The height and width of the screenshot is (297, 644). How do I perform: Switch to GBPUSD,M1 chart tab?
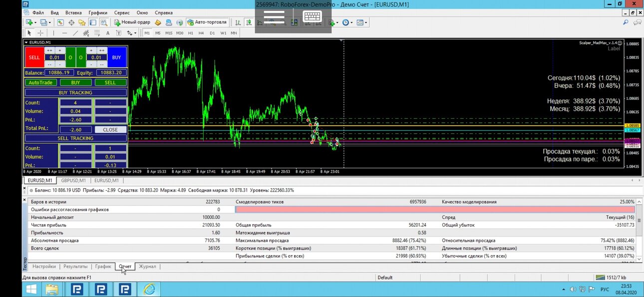coord(73,180)
